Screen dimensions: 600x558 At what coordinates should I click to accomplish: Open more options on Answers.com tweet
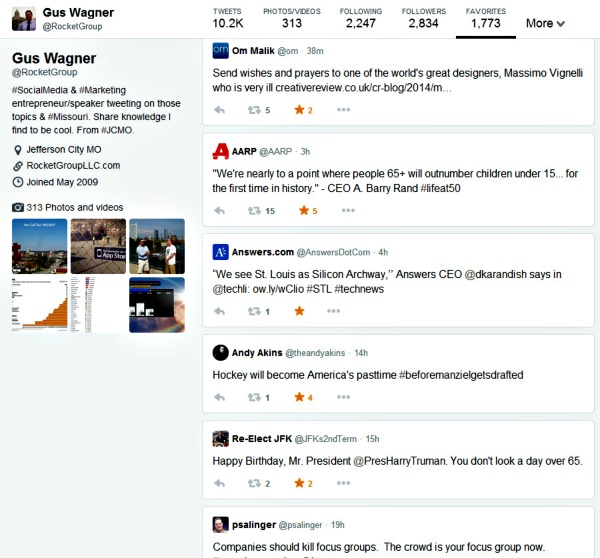pyautogui.click(x=333, y=311)
